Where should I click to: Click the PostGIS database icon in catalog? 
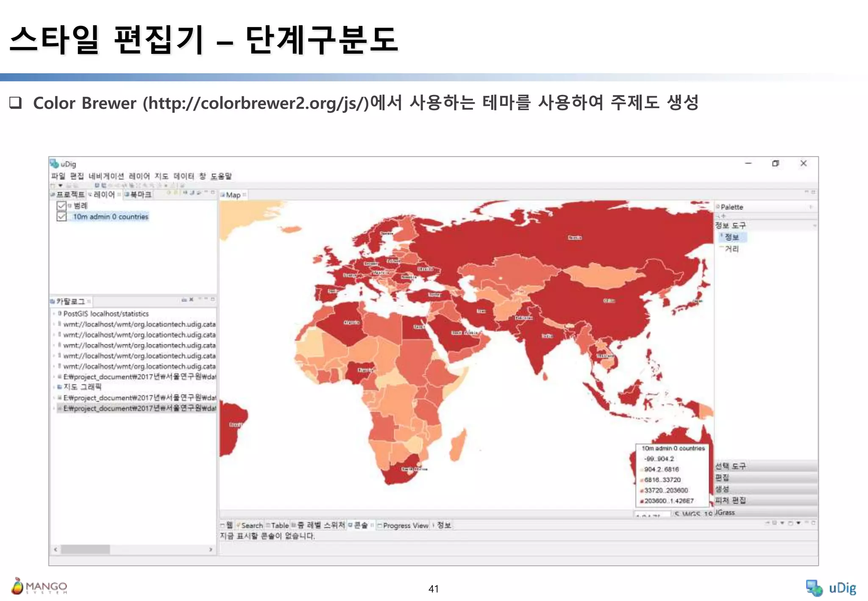point(60,314)
